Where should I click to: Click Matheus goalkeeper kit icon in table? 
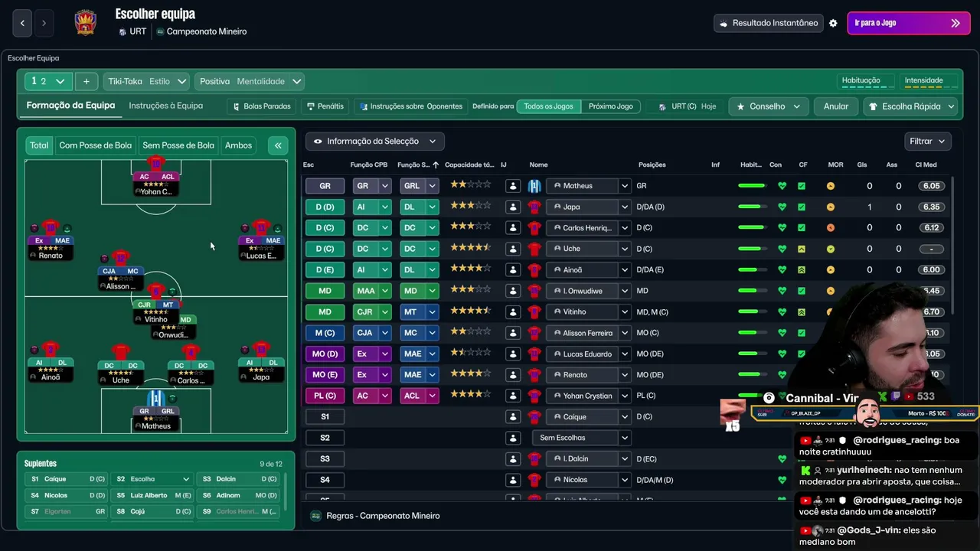534,186
